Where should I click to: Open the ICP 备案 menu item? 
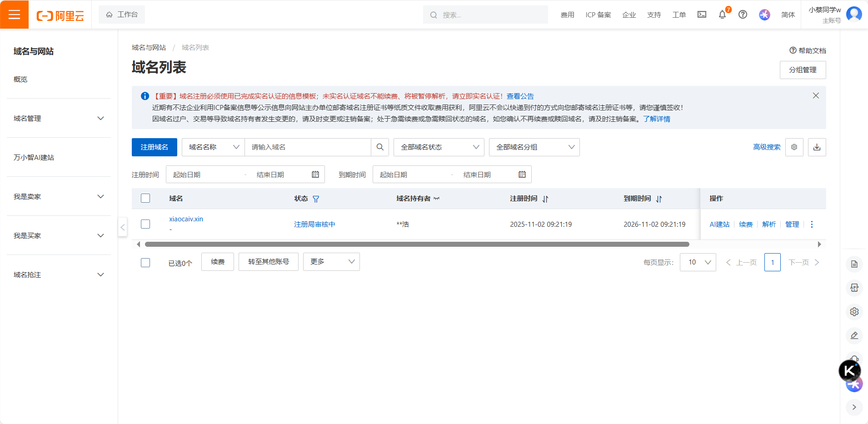click(x=598, y=15)
